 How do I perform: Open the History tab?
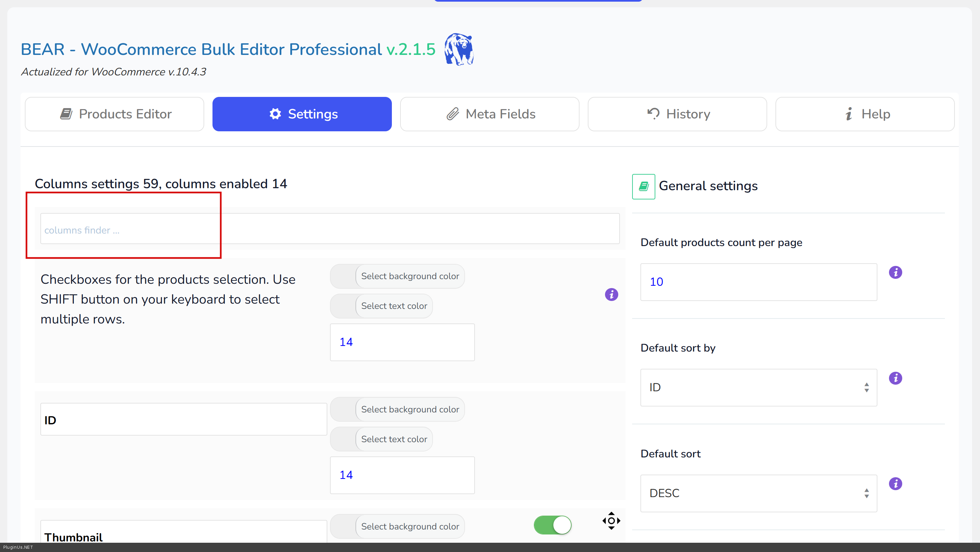pos(677,114)
